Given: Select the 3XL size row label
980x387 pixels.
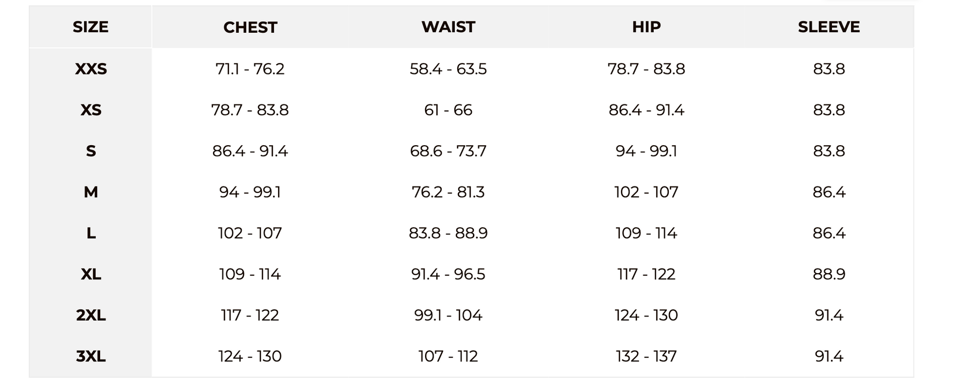Looking at the screenshot, I should 91,356.
